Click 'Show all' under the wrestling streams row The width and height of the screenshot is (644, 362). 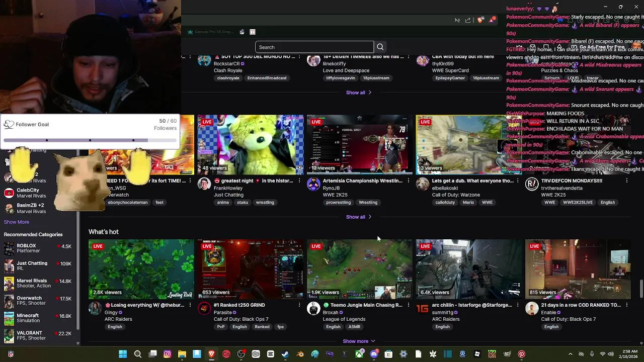coord(359,217)
